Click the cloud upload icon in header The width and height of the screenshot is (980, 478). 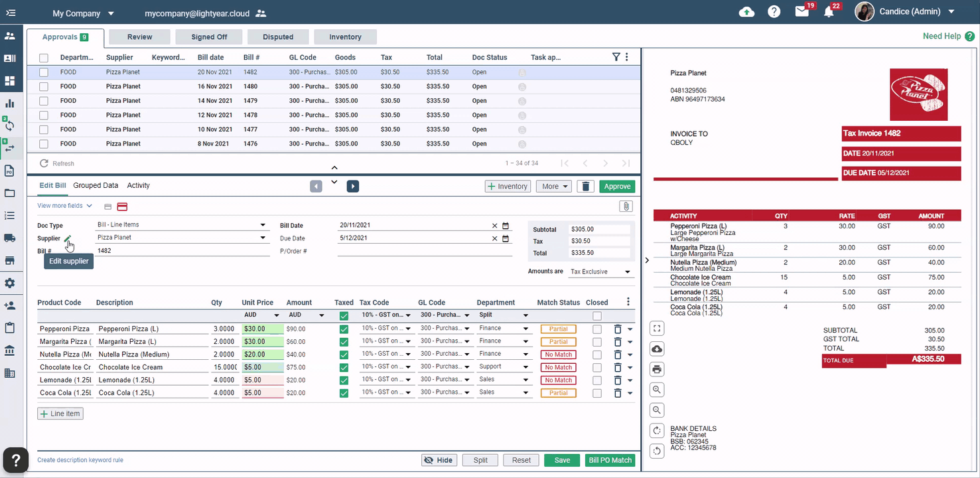tap(746, 12)
